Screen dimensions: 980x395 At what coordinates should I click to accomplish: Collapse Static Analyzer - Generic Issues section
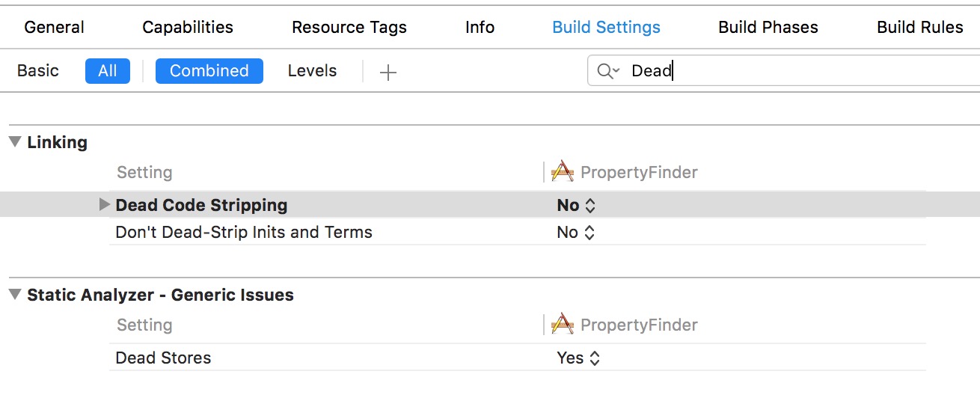[15, 295]
